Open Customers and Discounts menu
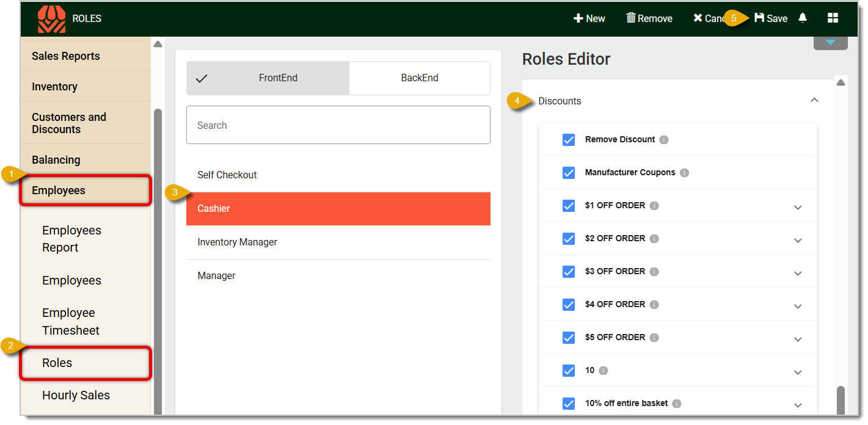 pyautogui.click(x=86, y=123)
